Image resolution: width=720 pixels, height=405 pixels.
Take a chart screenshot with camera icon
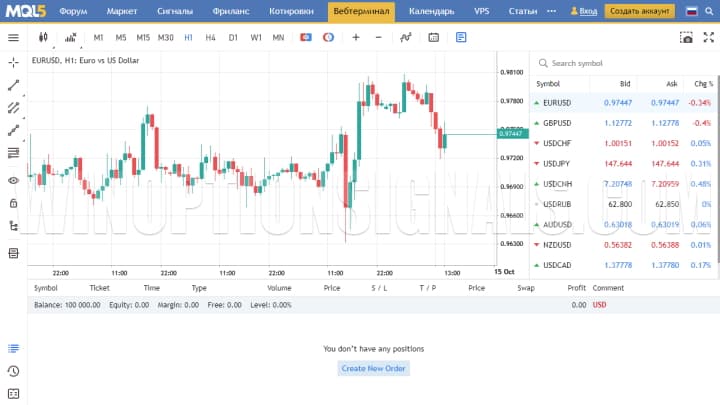(686, 37)
